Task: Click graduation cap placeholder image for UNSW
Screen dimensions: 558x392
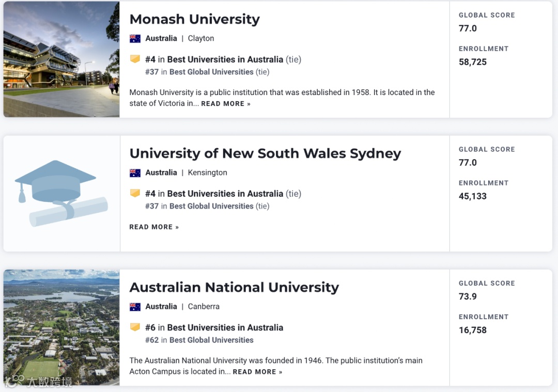Action: [61, 193]
